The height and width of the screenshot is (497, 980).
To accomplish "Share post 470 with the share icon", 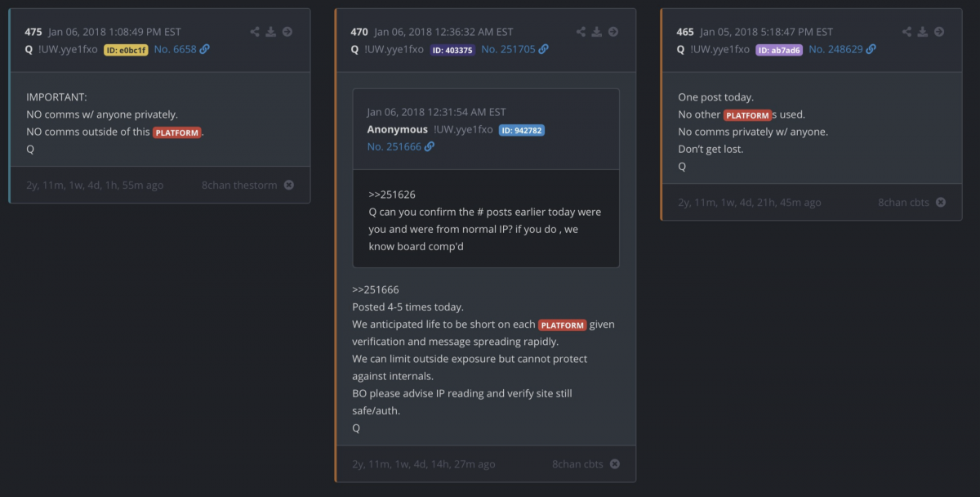I will [581, 32].
